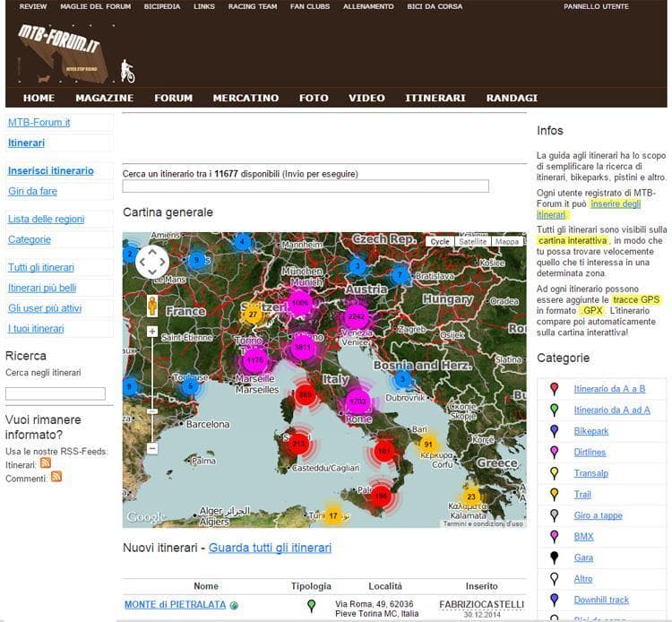Click the Street View pegman icon on the map
This screenshot has height=622, width=672.
coord(152,306)
